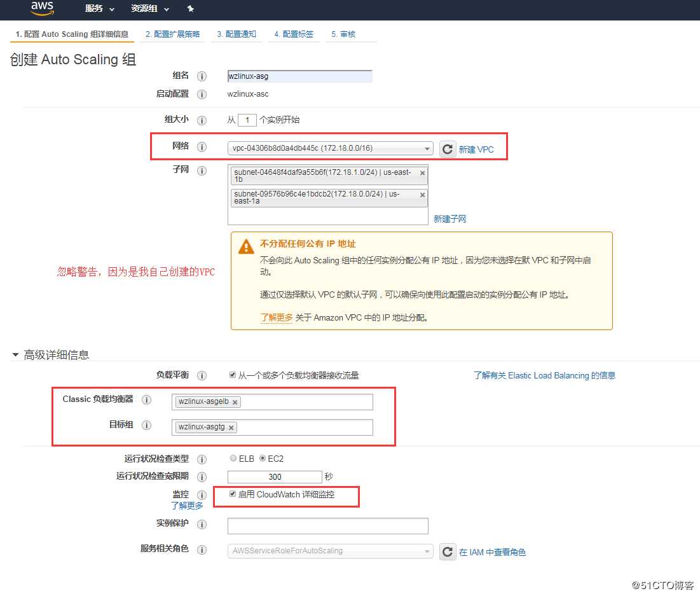Screen dimensions: 700x596
Task: Go to step 5 审核 tab
Action: [x=343, y=34]
